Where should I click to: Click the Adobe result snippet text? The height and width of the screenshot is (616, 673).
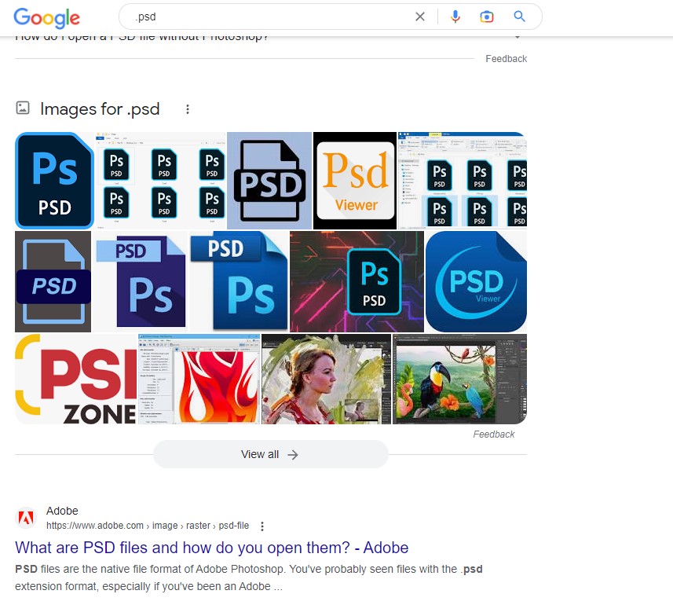[x=249, y=577]
